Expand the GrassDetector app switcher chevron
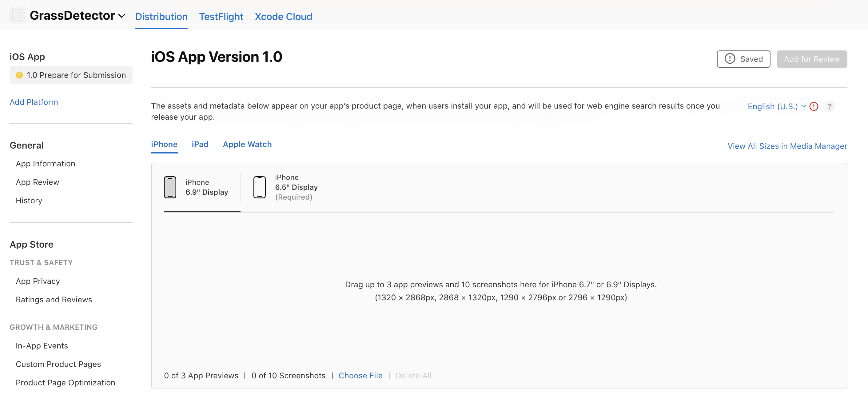The height and width of the screenshot is (398, 868). 122,16
